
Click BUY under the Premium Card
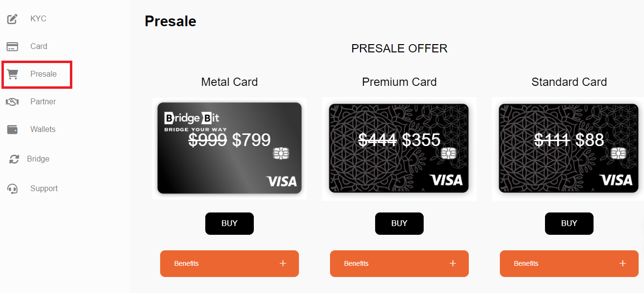399,223
